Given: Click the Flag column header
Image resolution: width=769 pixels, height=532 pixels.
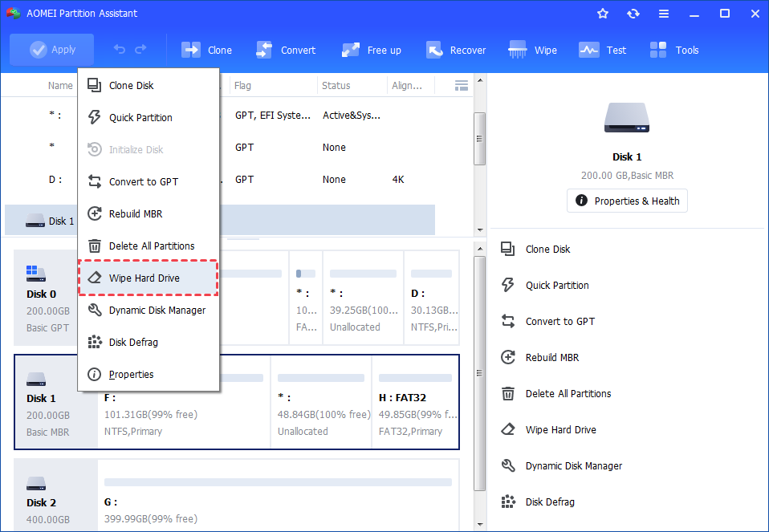Looking at the screenshot, I should tap(242, 85).
